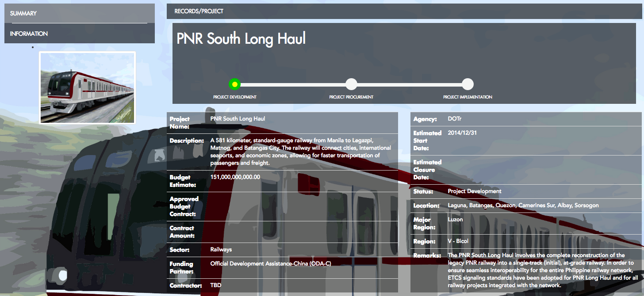Viewport: 644px width, 296px height.
Task: Select the PNR South Long Haul title
Action: 241,39
